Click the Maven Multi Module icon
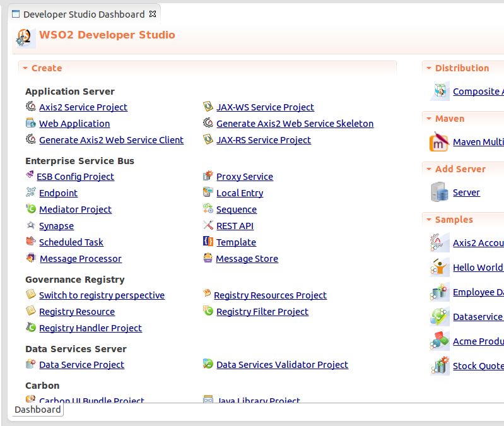Viewport: 504px width, 426px height. point(439,141)
